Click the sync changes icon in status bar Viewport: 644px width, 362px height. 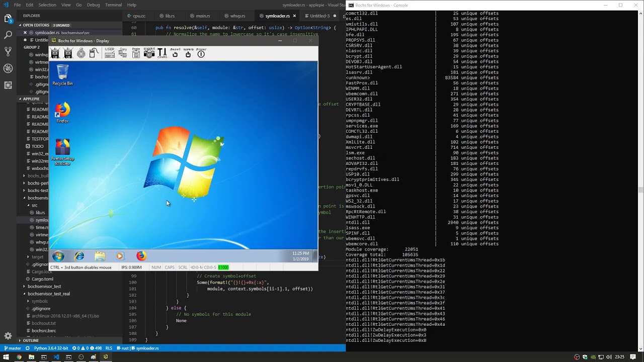click(x=28, y=348)
